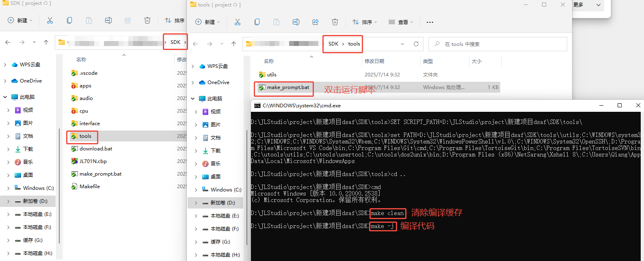Click the SDK breadcrumb in the tools window address bar

pos(333,44)
